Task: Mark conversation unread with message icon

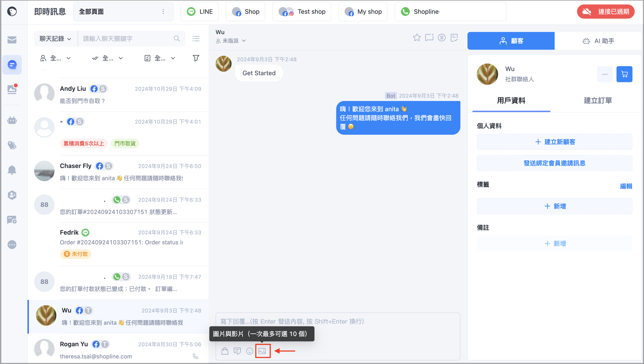Action: (429, 38)
